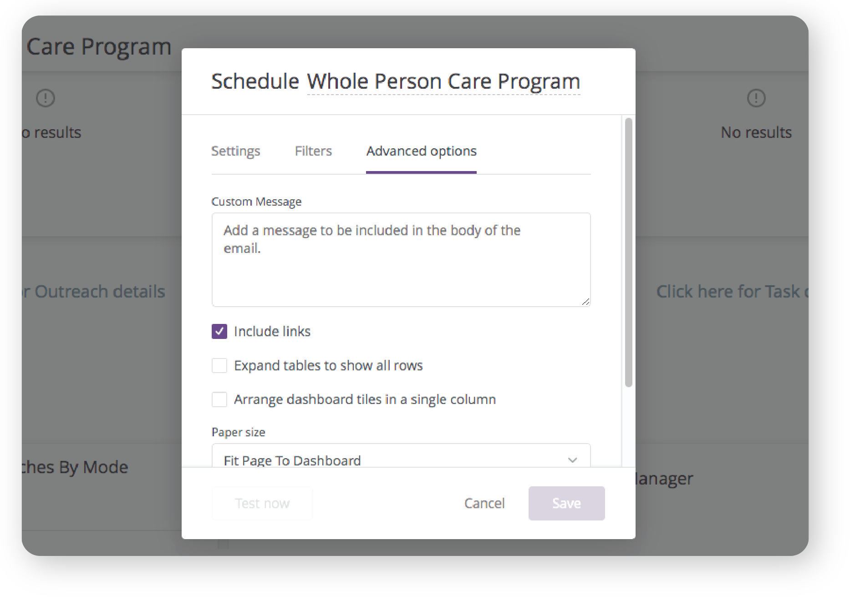The height and width of the screenshot is (616, 850).
Task: Click the dialog's vertical scrollbar thumb
Action: tap(628, 252)
